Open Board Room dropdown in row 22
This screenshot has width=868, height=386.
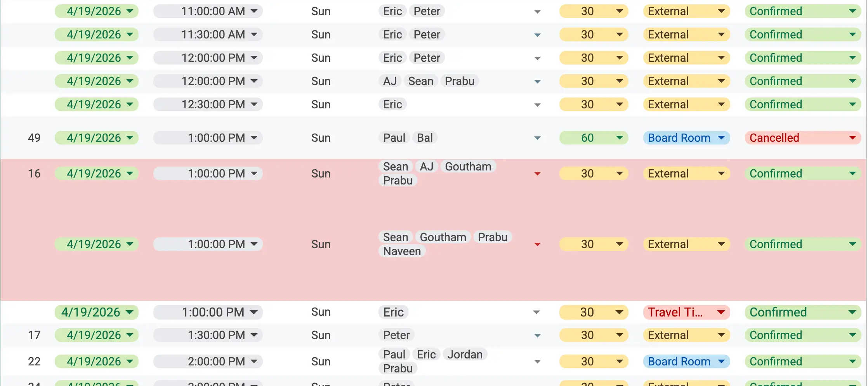tap(686, 362)
